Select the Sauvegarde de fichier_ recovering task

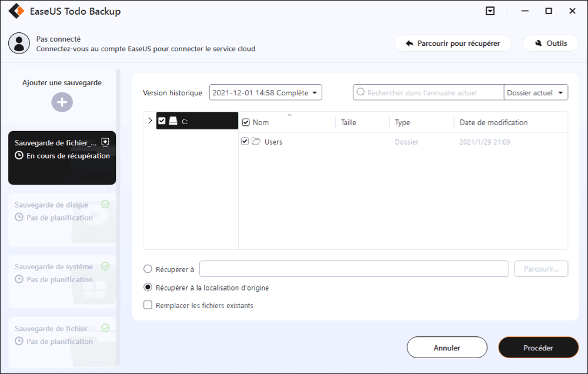click(62, 158)
